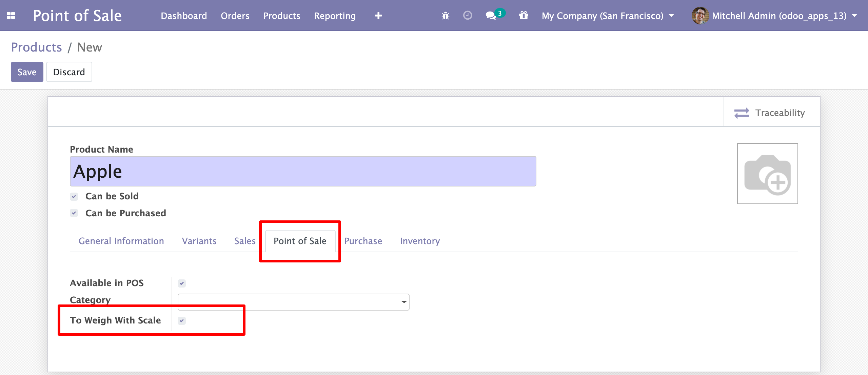Click the plus icon in navbar

point(378,16)
